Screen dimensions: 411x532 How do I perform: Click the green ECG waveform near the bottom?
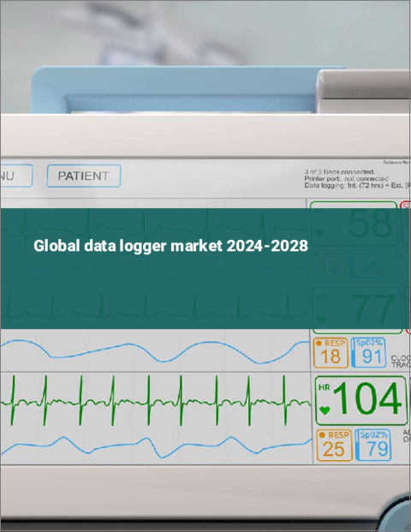coord(156,400)
